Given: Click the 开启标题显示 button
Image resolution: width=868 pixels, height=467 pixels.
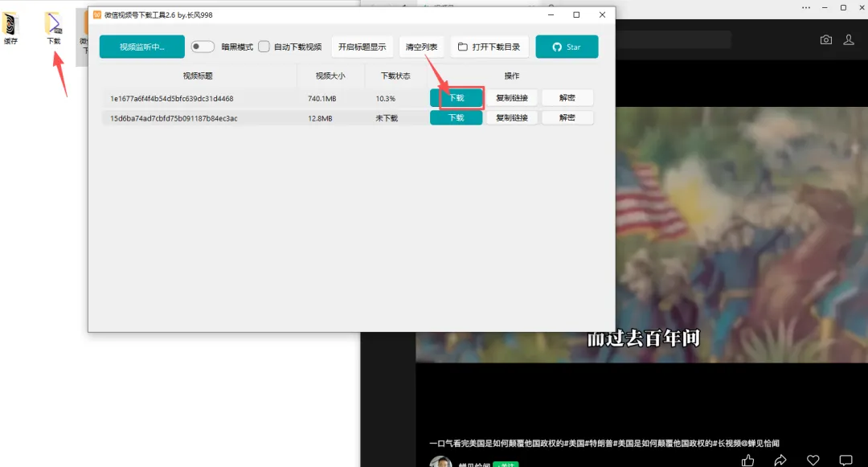Looking at the screenshot, I should coord(362,47).
